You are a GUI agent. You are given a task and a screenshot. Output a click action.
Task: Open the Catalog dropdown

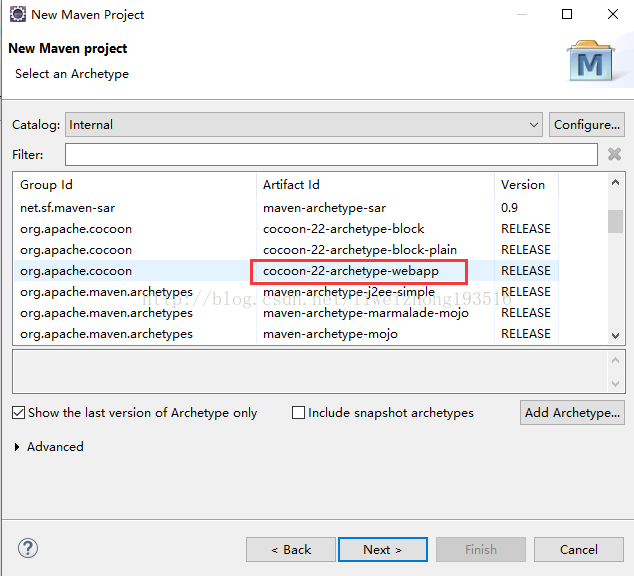tap(304, 124)
